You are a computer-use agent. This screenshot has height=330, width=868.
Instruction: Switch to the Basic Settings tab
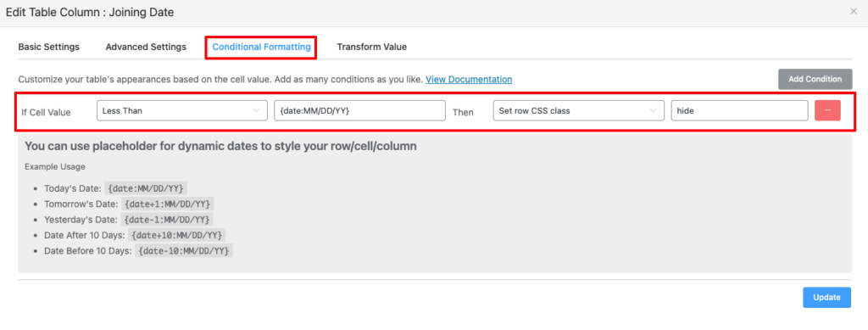[x=48, y=47]
